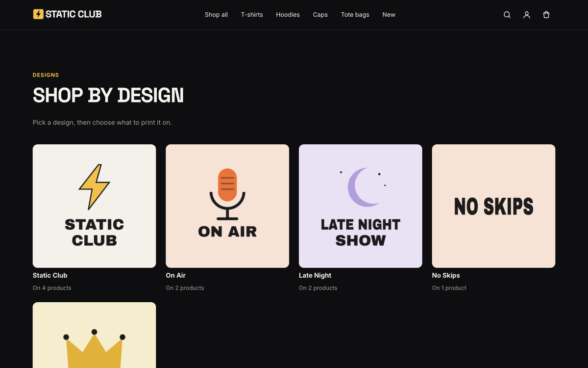Click the Static Club lightning bolt logo
This screenshot has height=368, width=588.
pos(38,14)
